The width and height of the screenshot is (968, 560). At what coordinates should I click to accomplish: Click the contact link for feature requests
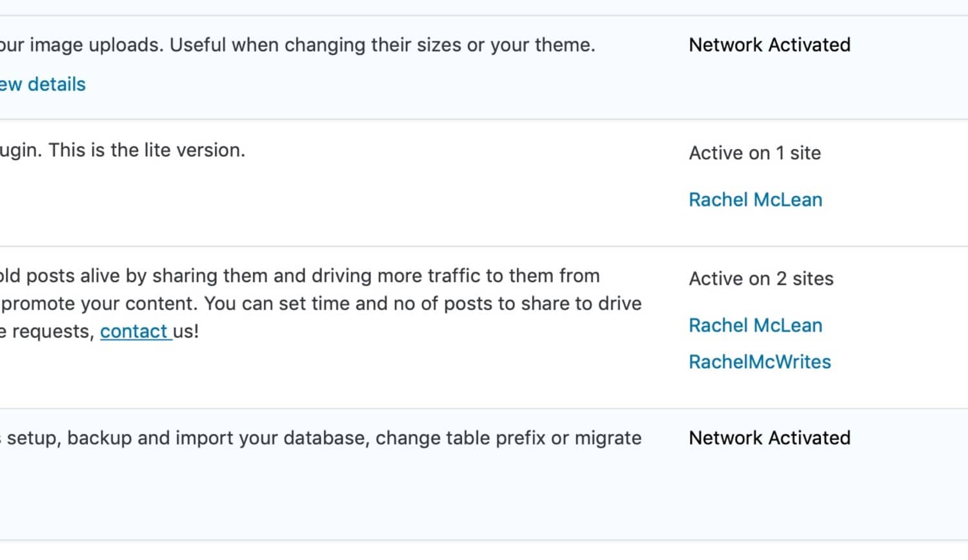pos(136,331)
